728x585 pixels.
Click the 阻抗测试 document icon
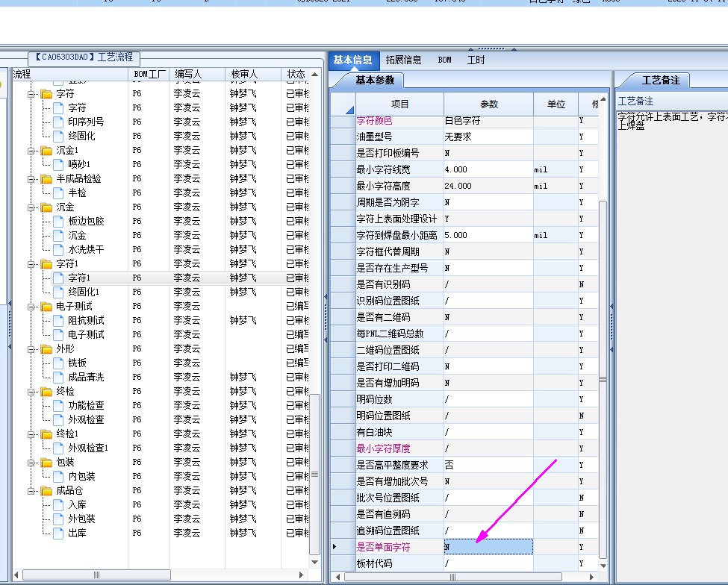pyautogui.click(x=58, y=321)
